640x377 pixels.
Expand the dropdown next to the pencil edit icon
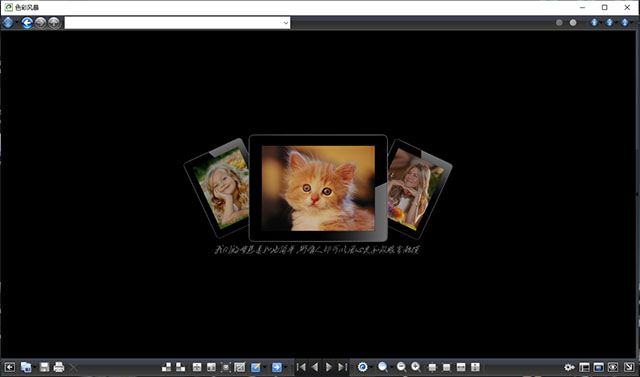[264, 368]
